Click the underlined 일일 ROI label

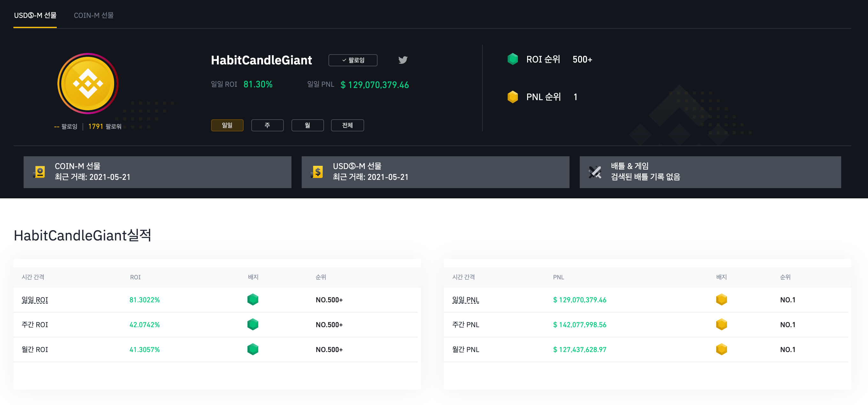[35, 300]
